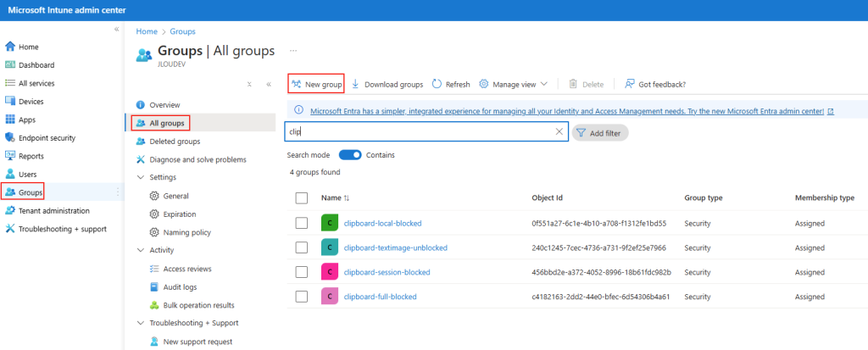The height and width of the screenshot is (350, 868).
Task: Click the Delete toolbar button
Action: [x=586, y=84]
